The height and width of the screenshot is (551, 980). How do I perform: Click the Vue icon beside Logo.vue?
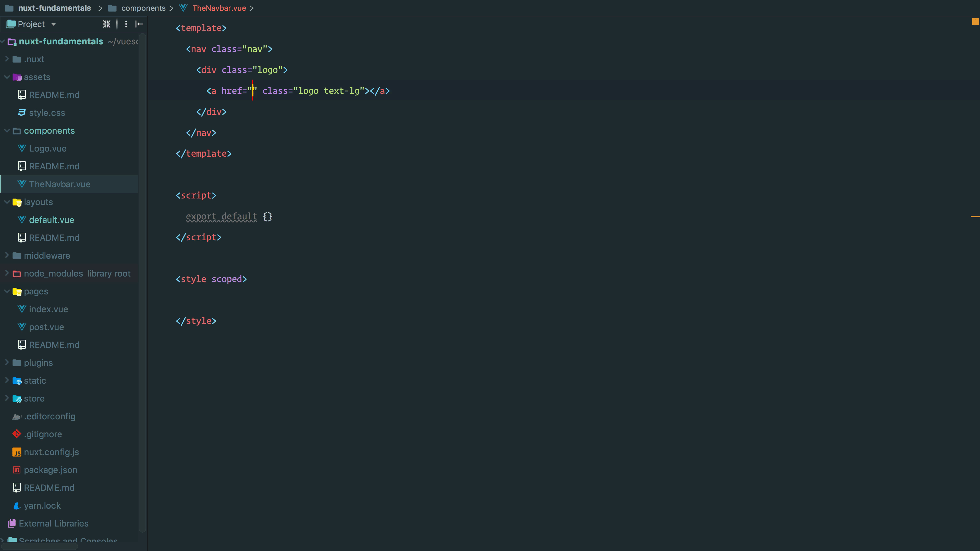coord(22,148)
